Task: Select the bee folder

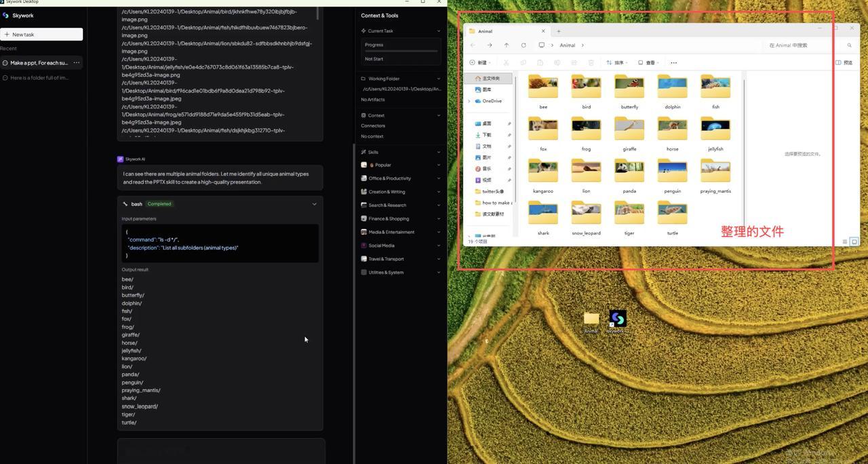Action: pyautogui.click(x=543, y=92)
